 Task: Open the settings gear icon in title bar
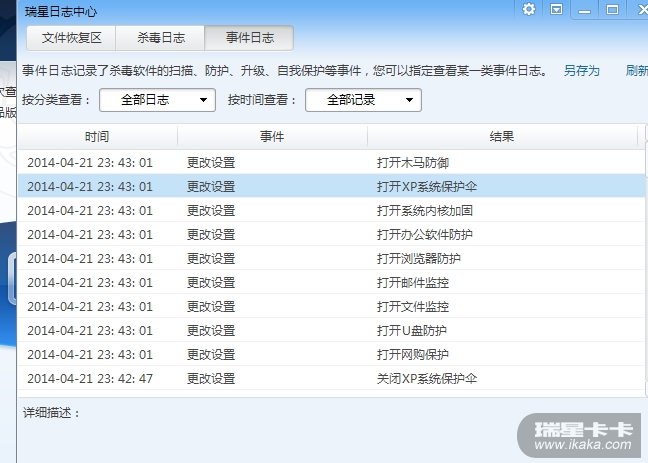pos(529,9)
